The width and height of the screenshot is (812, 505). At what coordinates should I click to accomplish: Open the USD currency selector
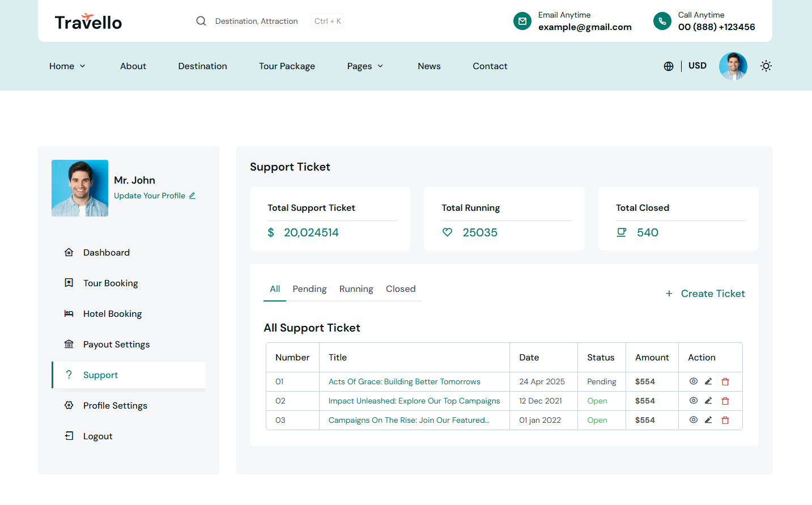[697, 66]
